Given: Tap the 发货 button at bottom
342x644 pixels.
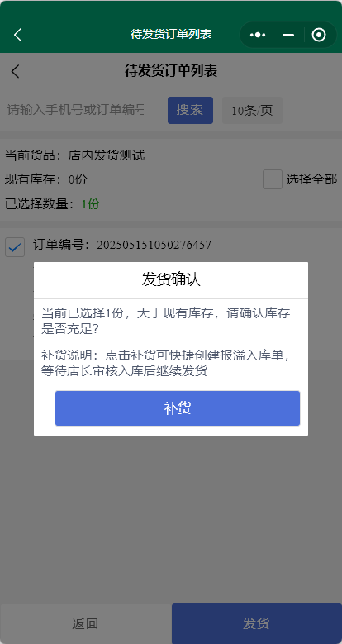Looking at the screenshot, I should [x=257, y=624].
